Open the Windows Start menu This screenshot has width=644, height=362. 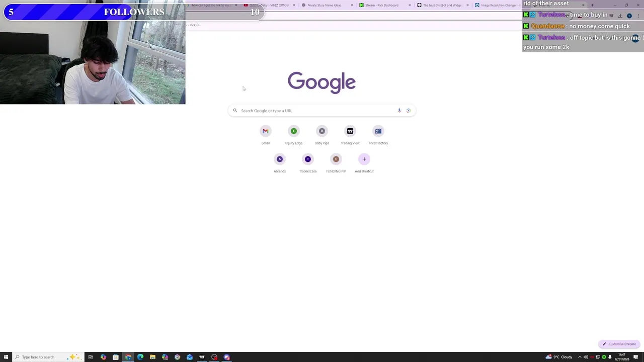coord(6,357)
